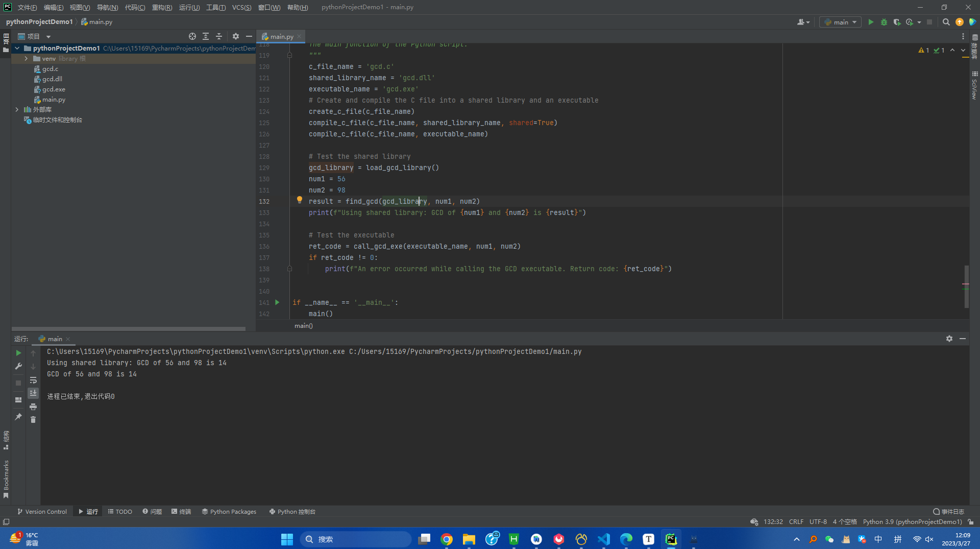Image resolution: width=980 pixels, height=549 pixels.
Task: Expand the venv folder
Action: click(26, 59)
